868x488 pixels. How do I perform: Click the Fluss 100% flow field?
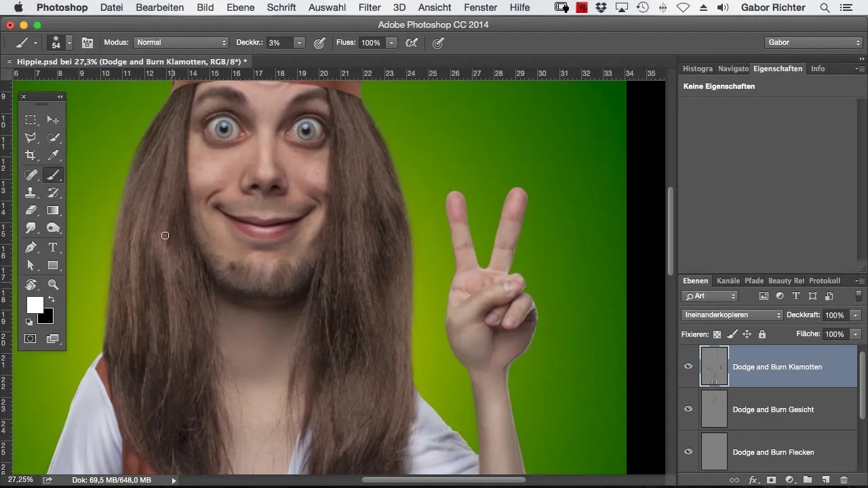pyautogui.click(x=372, y=43)
